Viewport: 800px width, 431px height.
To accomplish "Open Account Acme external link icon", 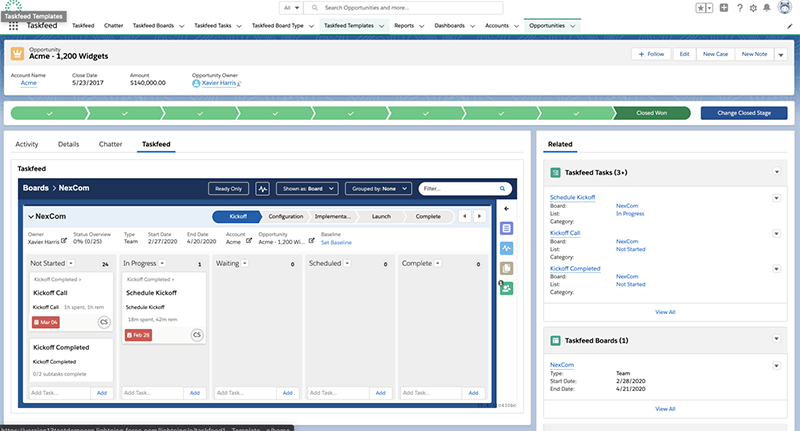I will pos(249,241).
